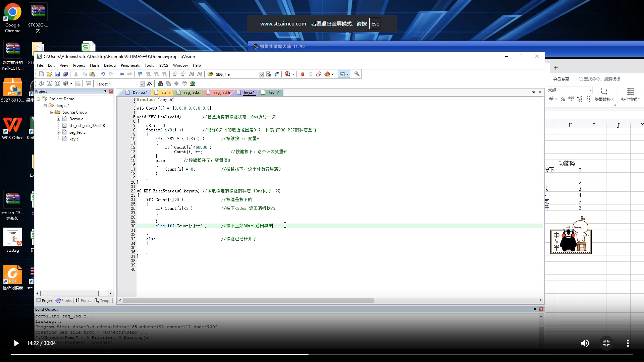Switch to the Func... panel tab
Viewport: 644px width, 362px height.
[x=84, y=301]
